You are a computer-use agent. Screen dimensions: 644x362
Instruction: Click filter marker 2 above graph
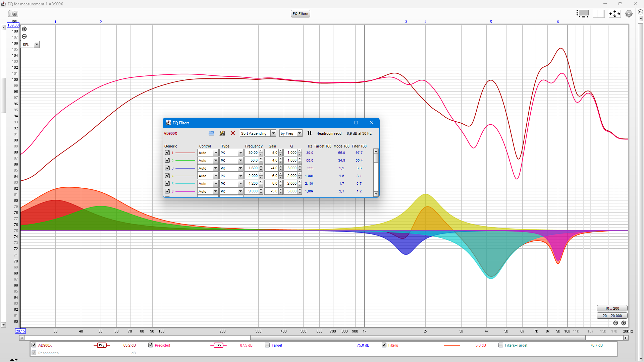click(x=101, y=22)
